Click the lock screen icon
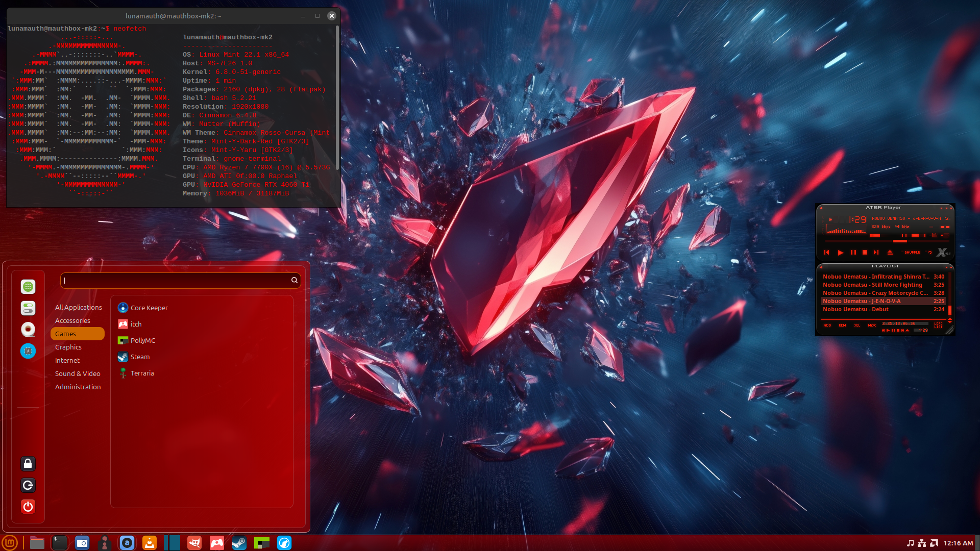 tap(28, 464)
